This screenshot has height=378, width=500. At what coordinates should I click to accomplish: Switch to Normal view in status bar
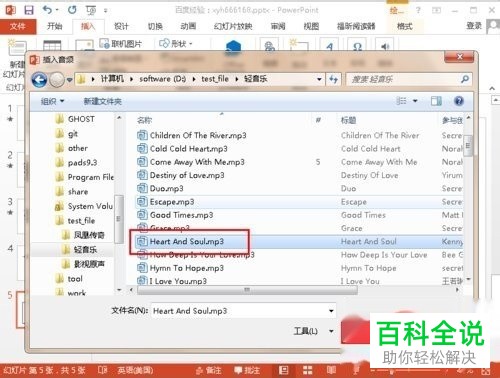point(284,370)
